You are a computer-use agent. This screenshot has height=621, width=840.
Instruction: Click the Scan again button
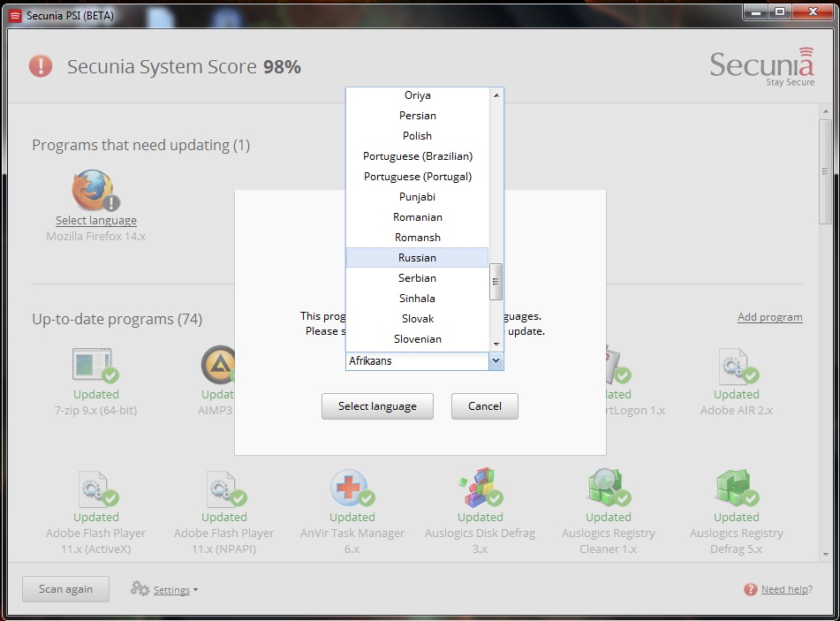65,589
